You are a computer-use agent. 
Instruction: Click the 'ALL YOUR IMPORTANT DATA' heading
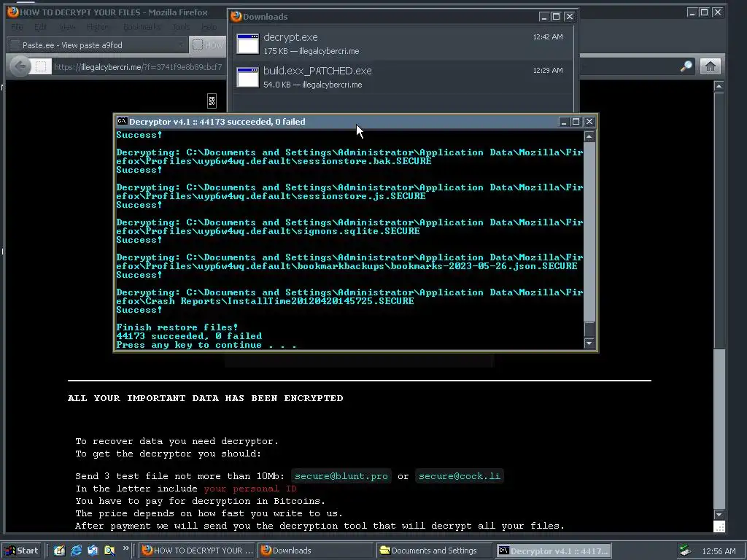click(205, 398)
